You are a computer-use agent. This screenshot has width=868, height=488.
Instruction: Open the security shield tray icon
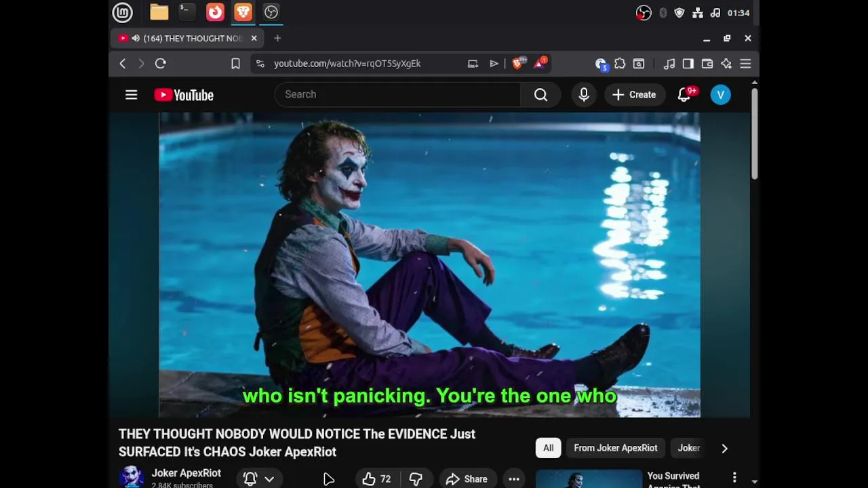tap(679, 13)
